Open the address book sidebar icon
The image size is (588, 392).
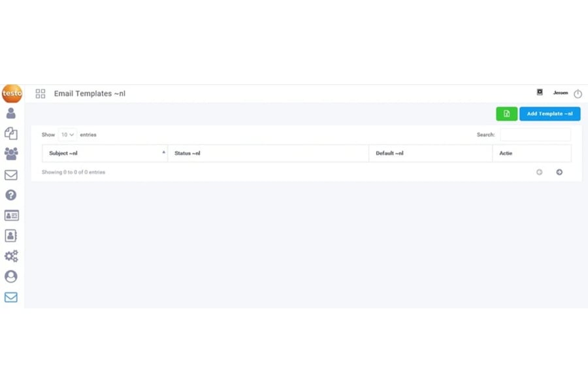pyautogui.click(x=11, y=236)
